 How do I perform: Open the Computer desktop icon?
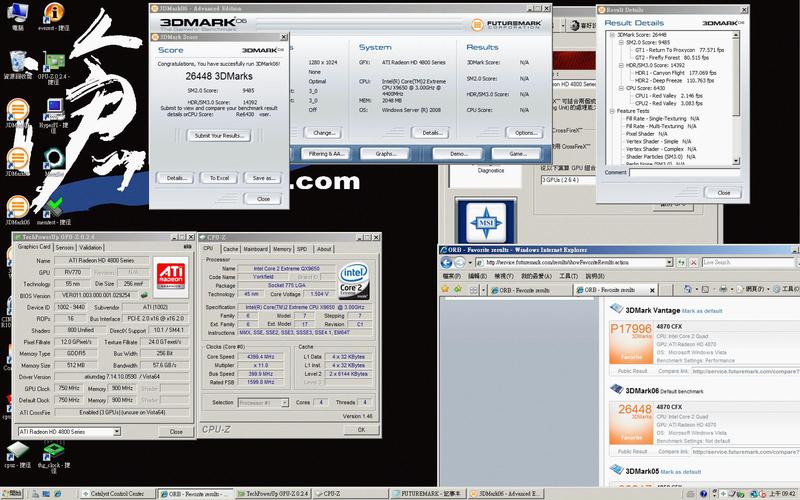(17, 12)
